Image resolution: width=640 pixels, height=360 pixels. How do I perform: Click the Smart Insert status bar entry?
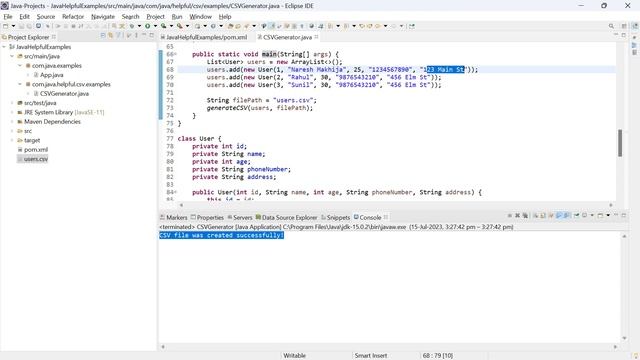tap(371, 356)
